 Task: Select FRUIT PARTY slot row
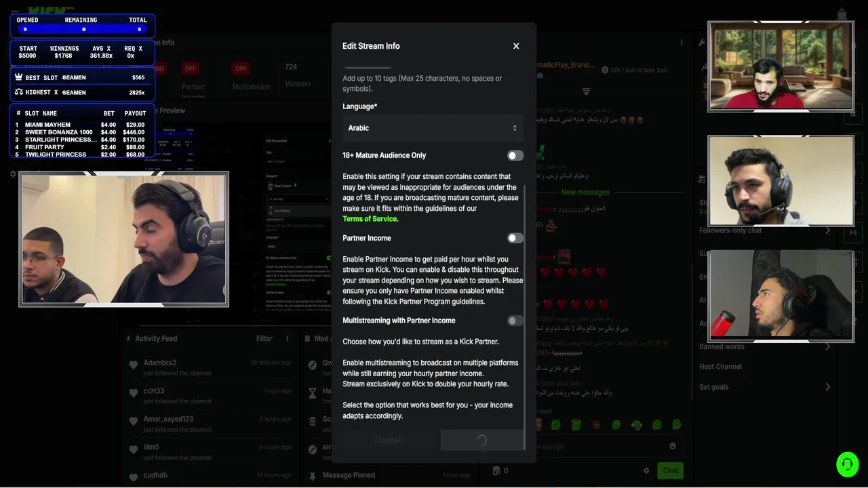pos(81,147)
